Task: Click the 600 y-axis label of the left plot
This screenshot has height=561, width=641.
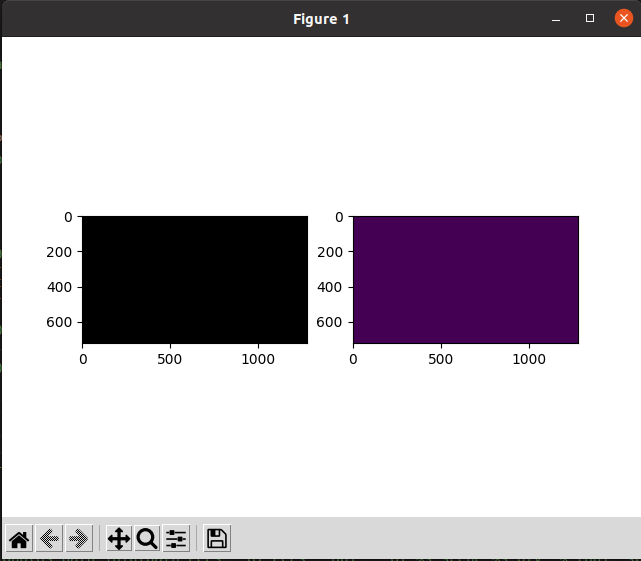Action: [59, 322]
